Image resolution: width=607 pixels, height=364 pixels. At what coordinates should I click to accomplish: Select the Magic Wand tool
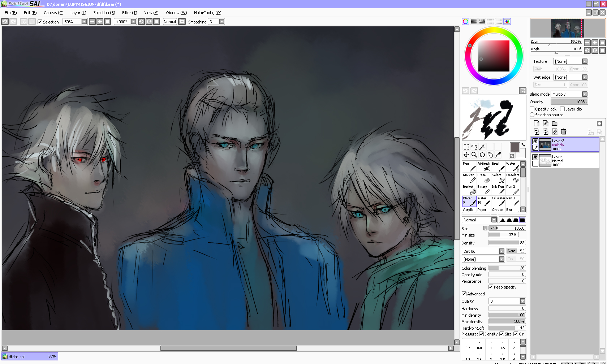(482, 147)
